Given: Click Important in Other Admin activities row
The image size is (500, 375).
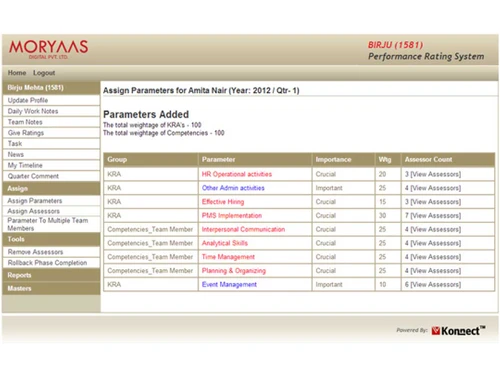Looking at the screenshot, I should [329, 188].
